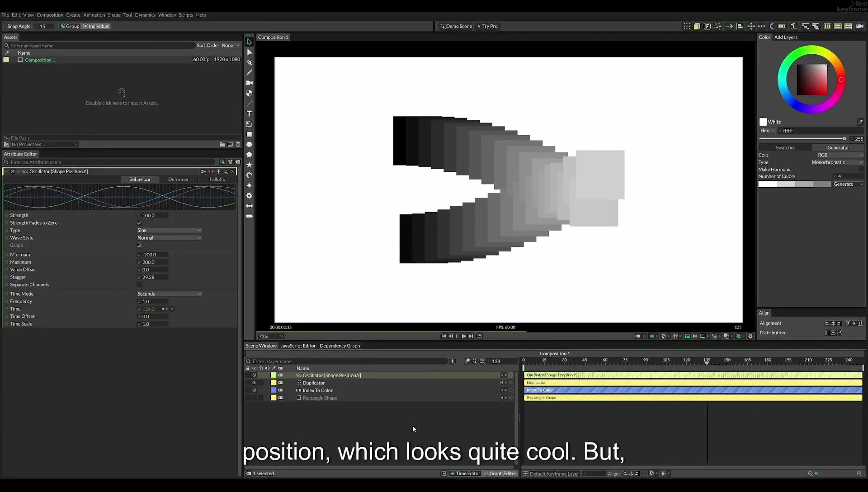Delete asset with the trash icon
Image resolution: width=868 pixels, height=492 pixels.
click(238, 145)
